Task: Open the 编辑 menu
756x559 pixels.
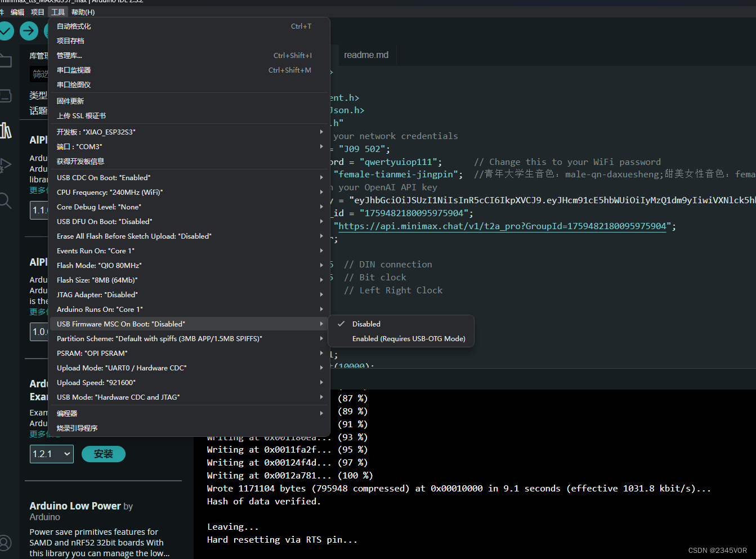Action: (17, 12)
